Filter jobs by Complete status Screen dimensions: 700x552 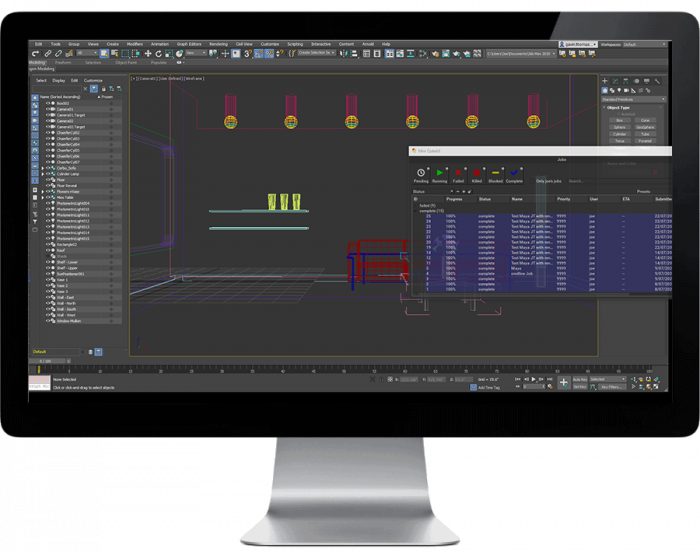coord(514,175)
